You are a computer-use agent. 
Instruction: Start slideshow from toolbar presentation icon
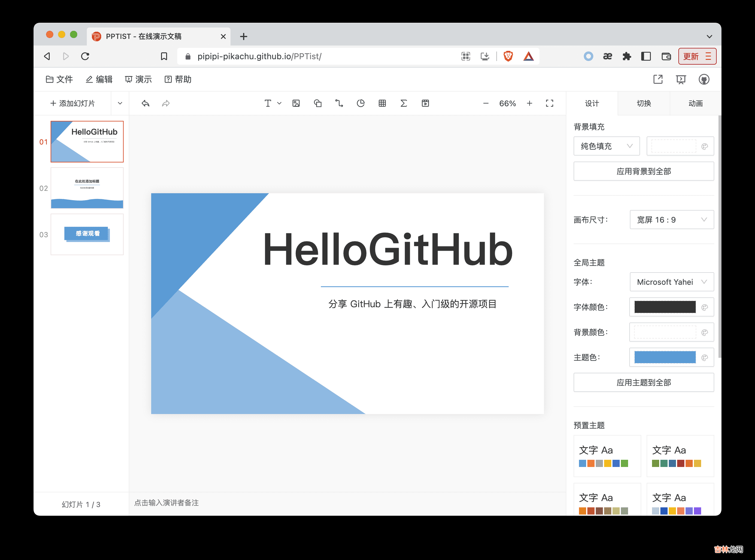point(680,79)
